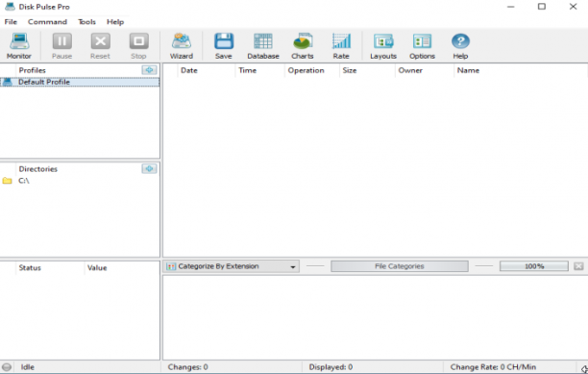Click Displayed: 0 in status bar
Image resolution: width=588 pixels, height=374 pixels.
pos(331,367)
